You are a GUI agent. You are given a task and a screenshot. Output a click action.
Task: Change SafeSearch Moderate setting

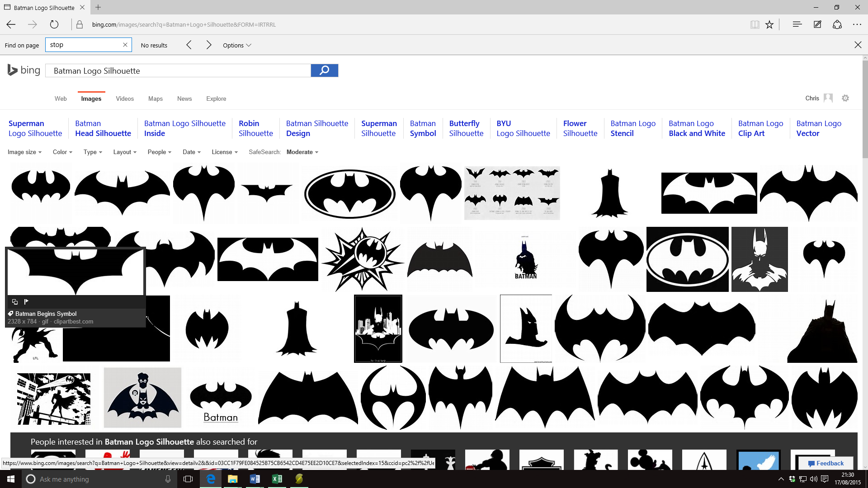click(x=302, y=152)
